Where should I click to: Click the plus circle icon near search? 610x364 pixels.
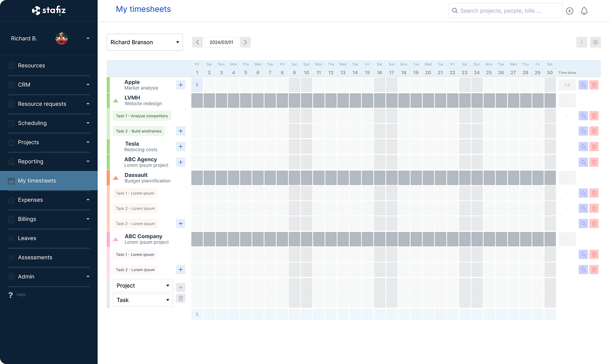[x=569, y=11]
